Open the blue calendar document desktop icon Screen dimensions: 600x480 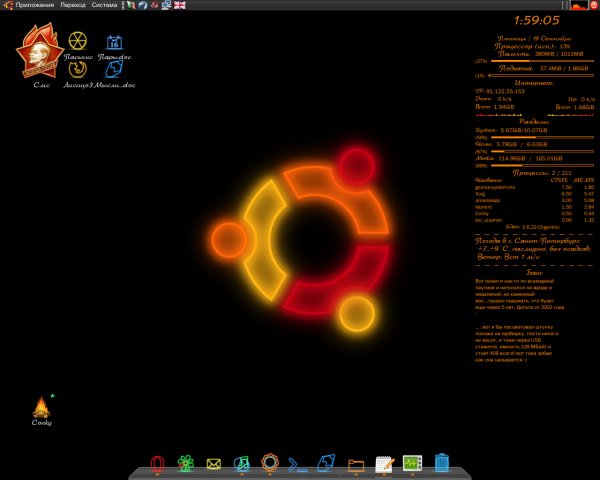click(114, 43)
